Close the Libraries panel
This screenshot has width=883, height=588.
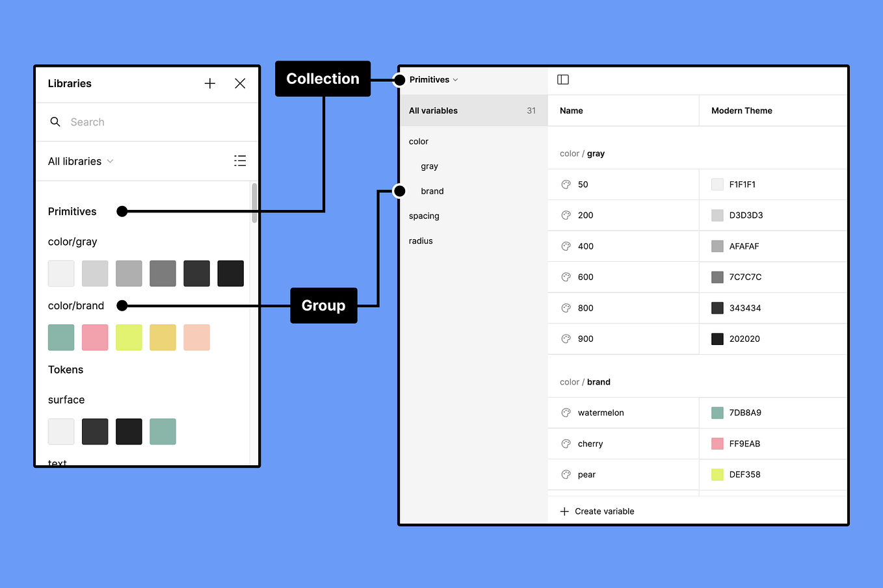pyautogui.click(x=240, y=83)
